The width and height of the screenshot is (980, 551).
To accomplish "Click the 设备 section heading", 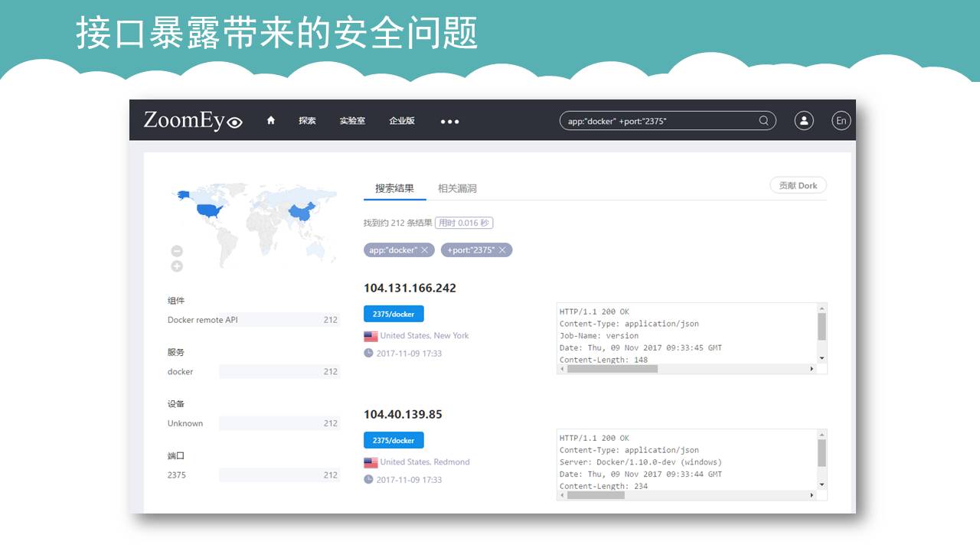I will (176, 404).
